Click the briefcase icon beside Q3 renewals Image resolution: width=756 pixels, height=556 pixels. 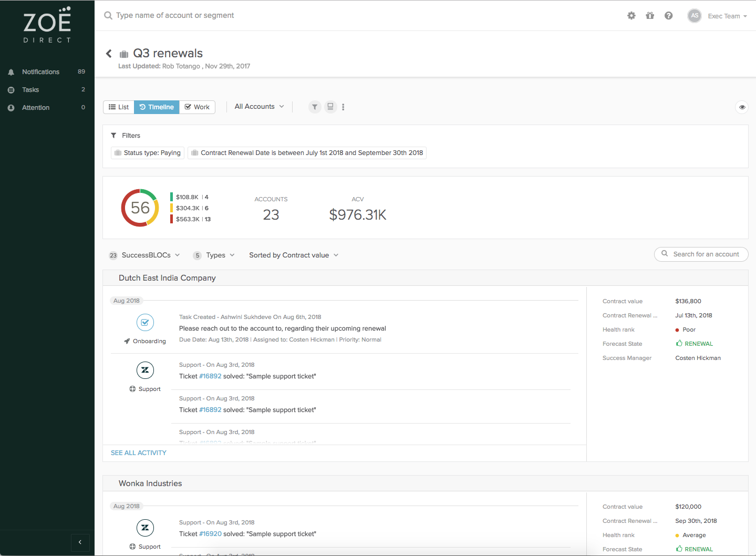124,54
